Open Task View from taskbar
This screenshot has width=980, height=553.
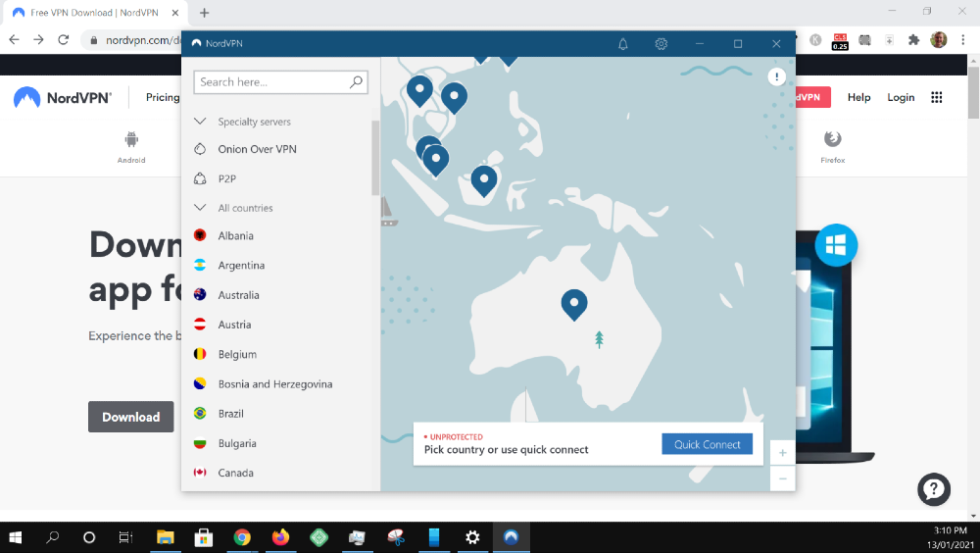coord(125,536)
